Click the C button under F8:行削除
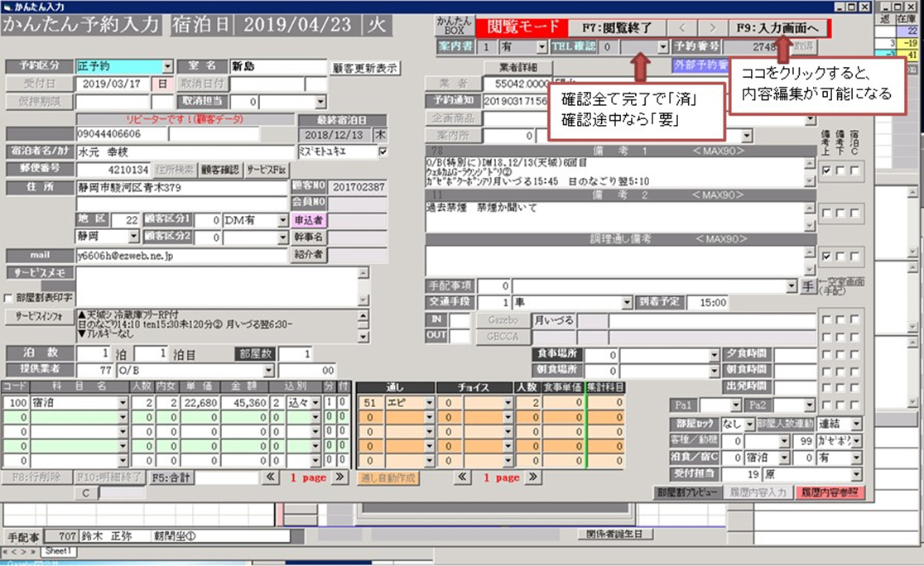This screenshot has width=924, height=566. 85,493
